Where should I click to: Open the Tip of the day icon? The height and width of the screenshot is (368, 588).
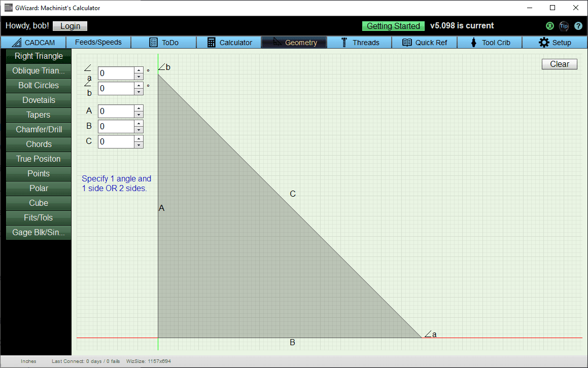tap(564, 26)
